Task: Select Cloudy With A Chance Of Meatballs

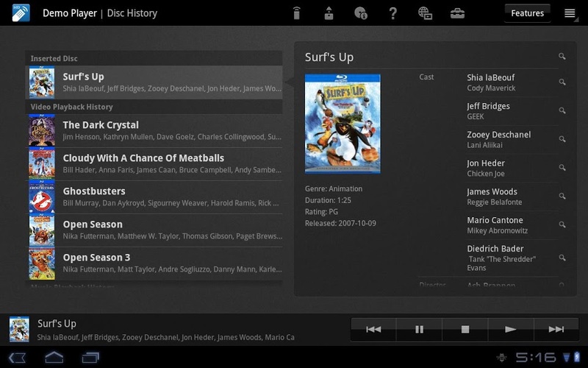Action: pos(154,163)
